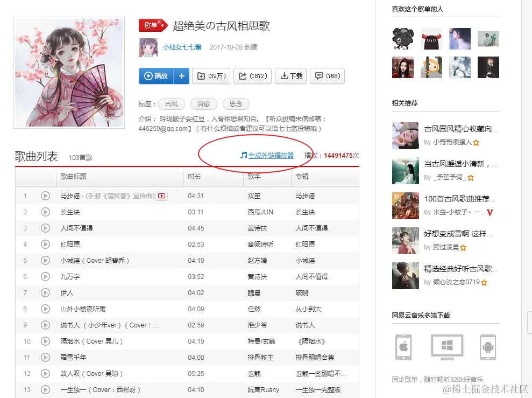532x398 pixels.
Task: Play the song 伊人
Action: [45, 293]
